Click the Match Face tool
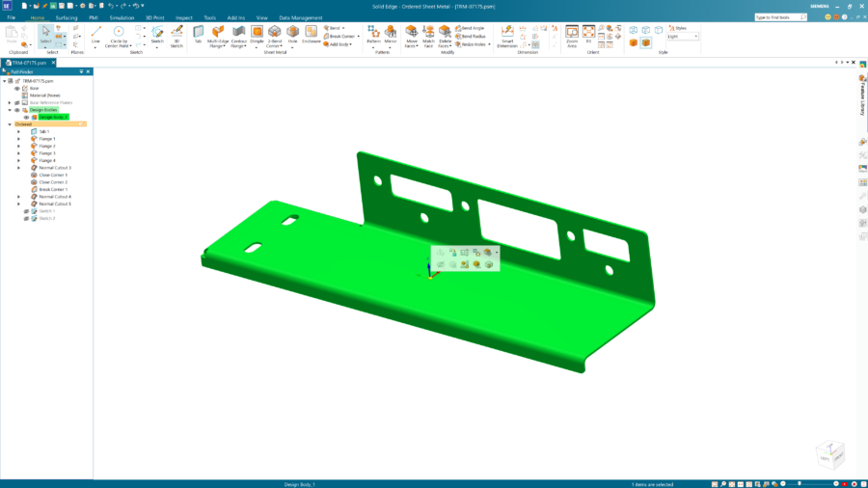This screenshot has width=868, height=488. [x=428, y=36]
